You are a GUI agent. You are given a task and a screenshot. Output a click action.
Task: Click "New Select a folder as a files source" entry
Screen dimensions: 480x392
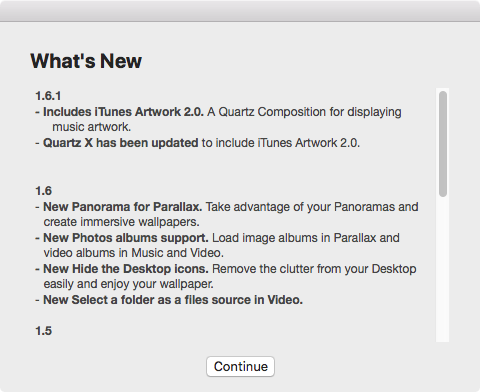(173, 300)
